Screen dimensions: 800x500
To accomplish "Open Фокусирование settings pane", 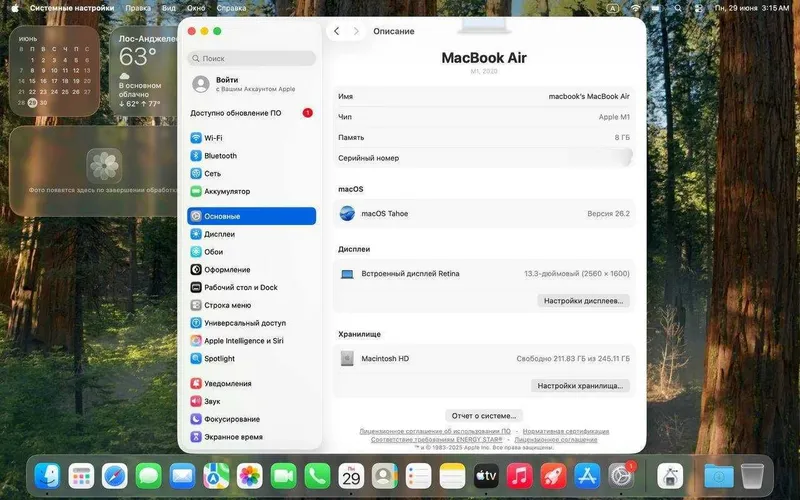I will click(251, 419).
